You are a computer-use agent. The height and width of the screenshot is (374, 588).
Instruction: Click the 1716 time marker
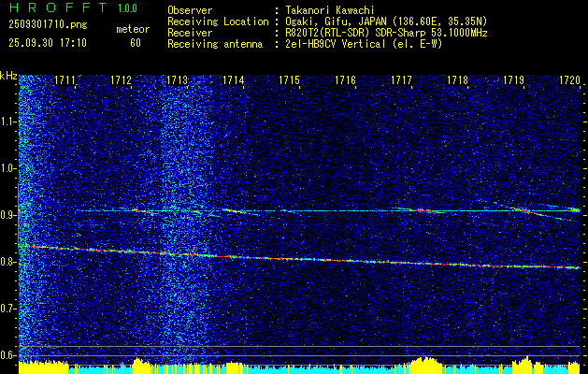[x=345, y=80]
